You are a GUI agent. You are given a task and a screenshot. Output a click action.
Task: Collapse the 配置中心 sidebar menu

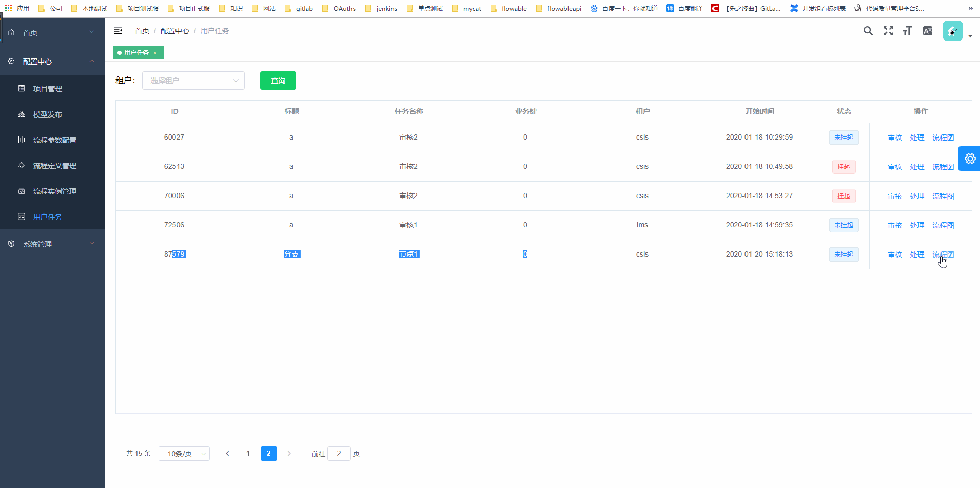pos(52,62)
